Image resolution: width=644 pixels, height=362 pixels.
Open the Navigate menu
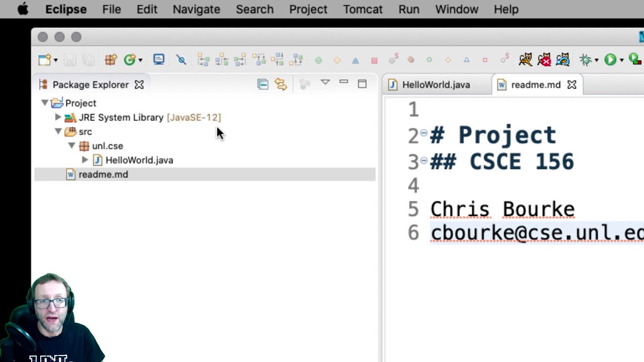(x=196, y=9)
